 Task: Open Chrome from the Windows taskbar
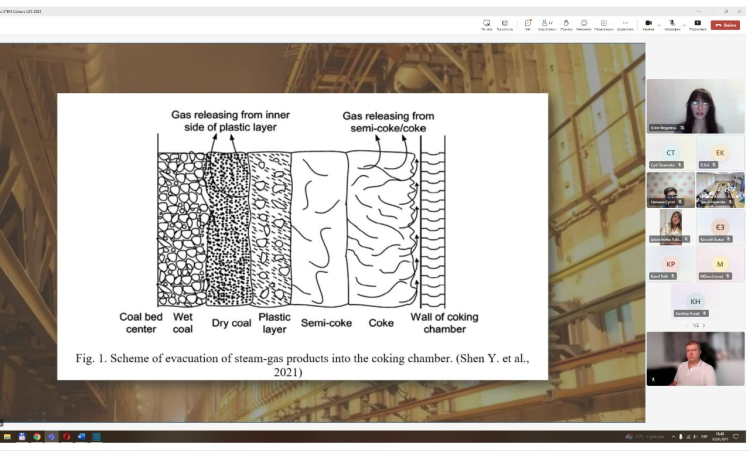pos(37,437)
